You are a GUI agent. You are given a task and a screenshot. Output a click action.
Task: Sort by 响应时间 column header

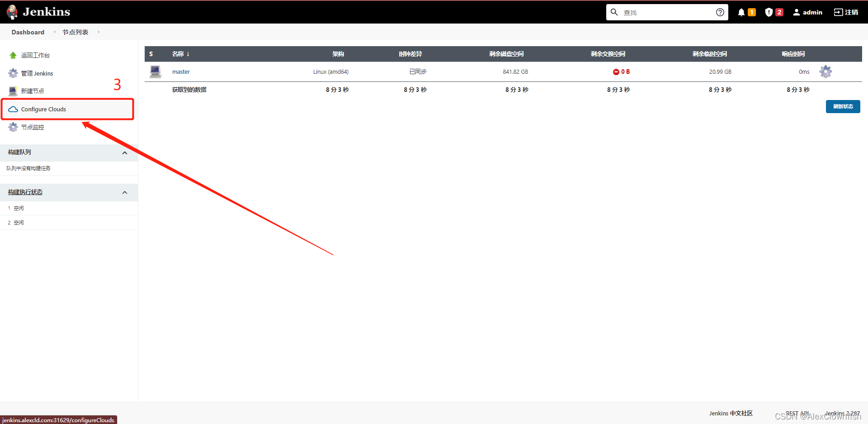[x=793, y=54]
